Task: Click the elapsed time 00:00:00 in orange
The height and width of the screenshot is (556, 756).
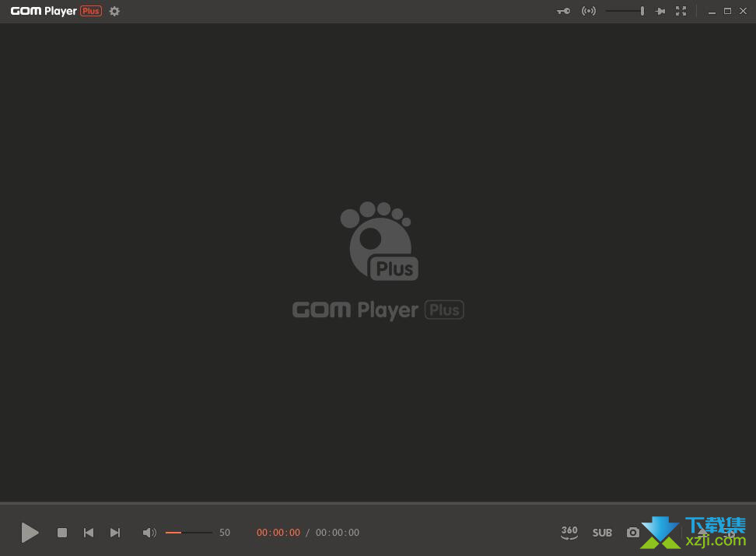Action: point(278,533)
